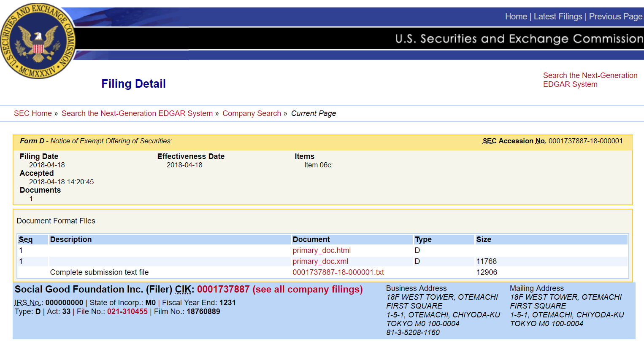Select U.S. Securities and Exchange Commission banner text
This screenshot has width=644, height=341.
point(519,39)
